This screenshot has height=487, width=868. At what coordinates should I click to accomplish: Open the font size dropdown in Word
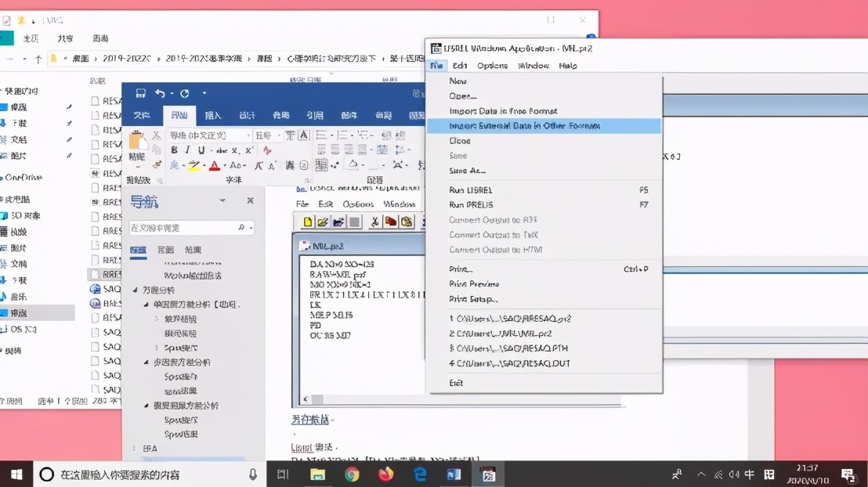(x=279, y=134)
